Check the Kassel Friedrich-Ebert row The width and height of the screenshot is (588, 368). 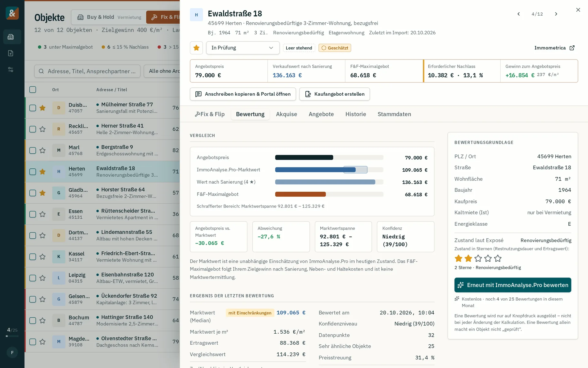tap(33, 257)
